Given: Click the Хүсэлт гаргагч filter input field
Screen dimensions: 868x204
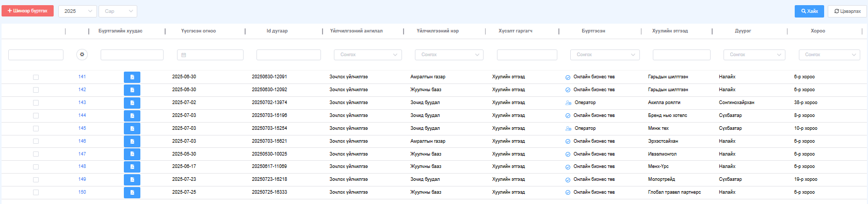Looking at the screenshot, I should point(527,55).
